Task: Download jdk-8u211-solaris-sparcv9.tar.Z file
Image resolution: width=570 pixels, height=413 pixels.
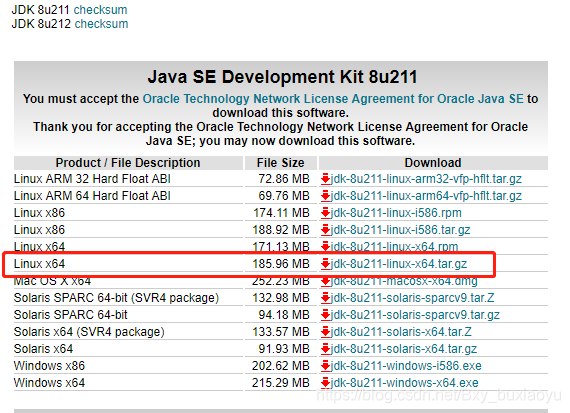Action: coord(413,298)
